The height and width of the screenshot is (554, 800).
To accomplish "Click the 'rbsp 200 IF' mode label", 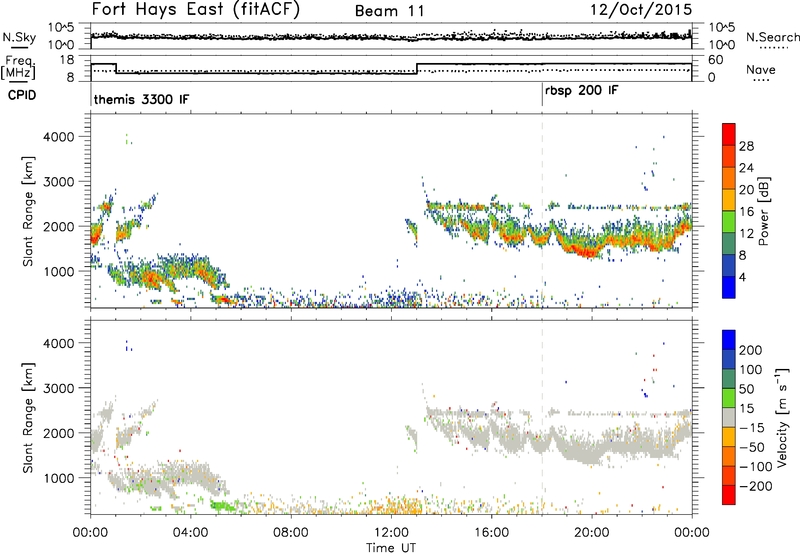I will [582, 91].
